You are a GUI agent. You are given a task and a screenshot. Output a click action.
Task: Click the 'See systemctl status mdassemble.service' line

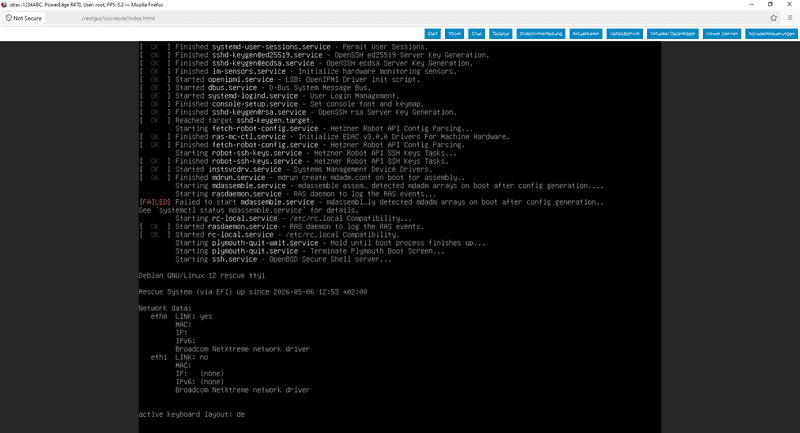[249, 210]
